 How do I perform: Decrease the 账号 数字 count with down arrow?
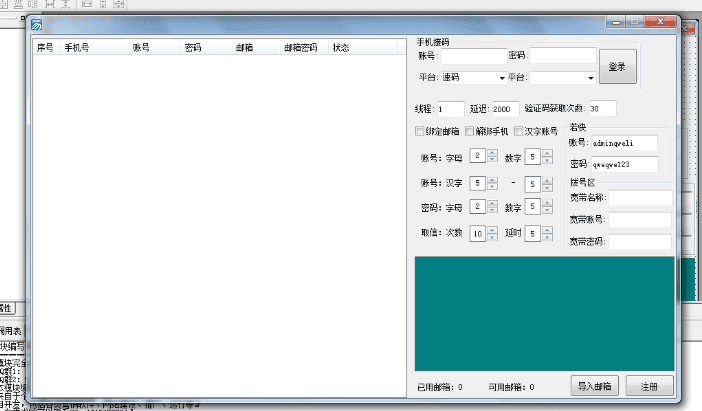[x=547, y=160]
